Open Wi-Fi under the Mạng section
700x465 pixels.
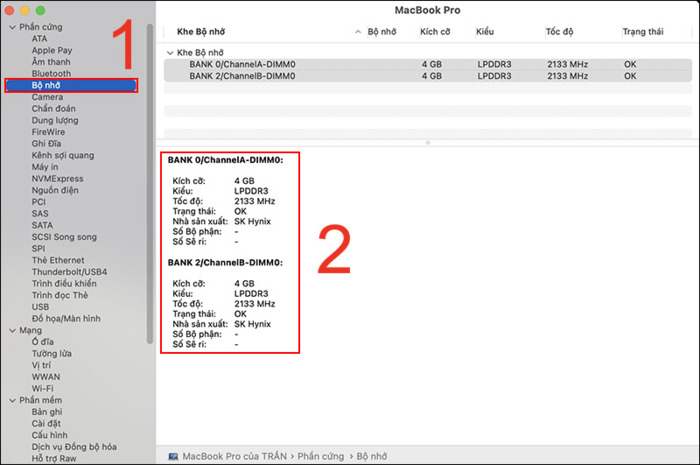click(x=42, y=388)
